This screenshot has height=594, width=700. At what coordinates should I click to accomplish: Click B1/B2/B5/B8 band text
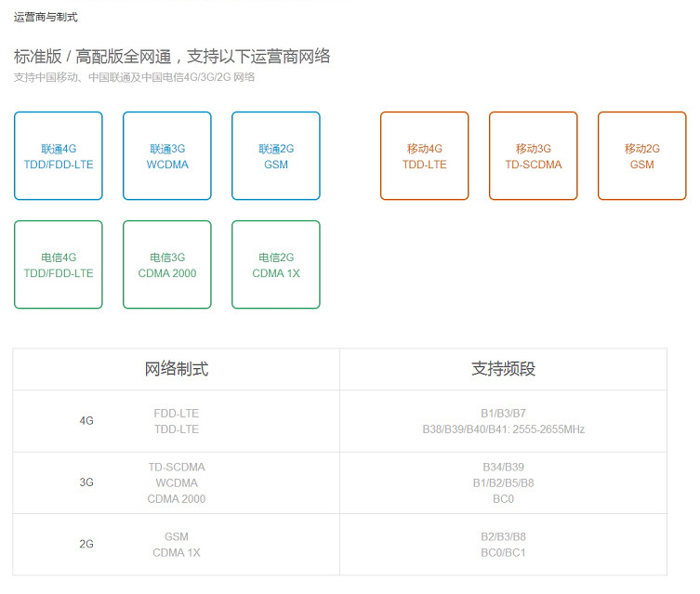point(503,482)
